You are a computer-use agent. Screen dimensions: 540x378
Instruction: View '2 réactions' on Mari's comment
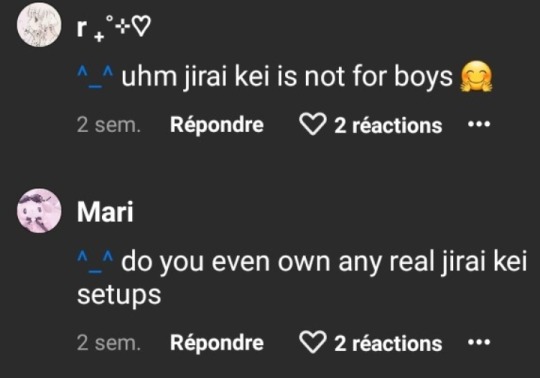coord(388,344)
